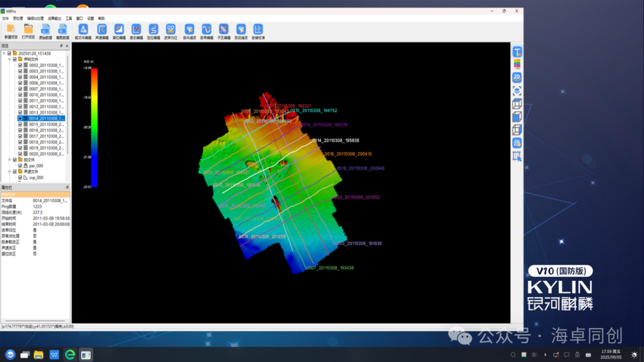Click the color legend icon in right sidebar
Screen dimensions: 644x362
[517, 64]
